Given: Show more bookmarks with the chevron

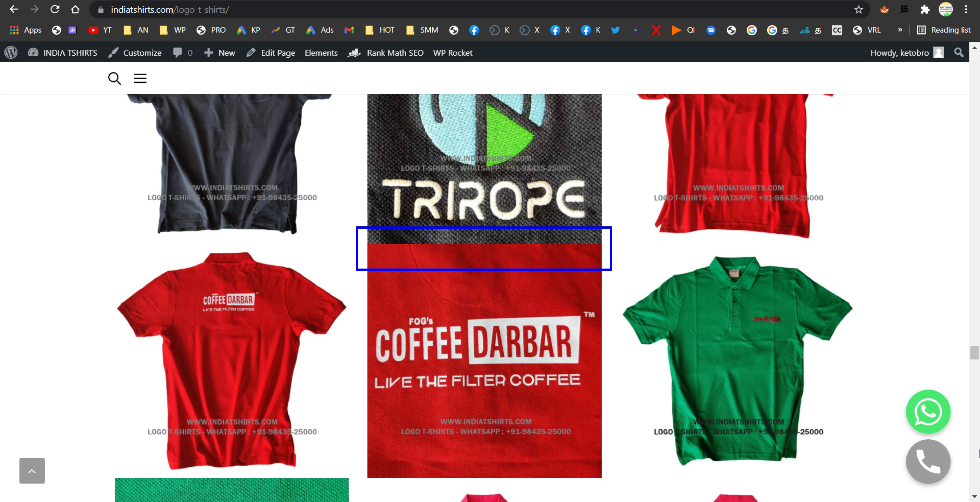Looking at the screenshot, I should point(900,30).
